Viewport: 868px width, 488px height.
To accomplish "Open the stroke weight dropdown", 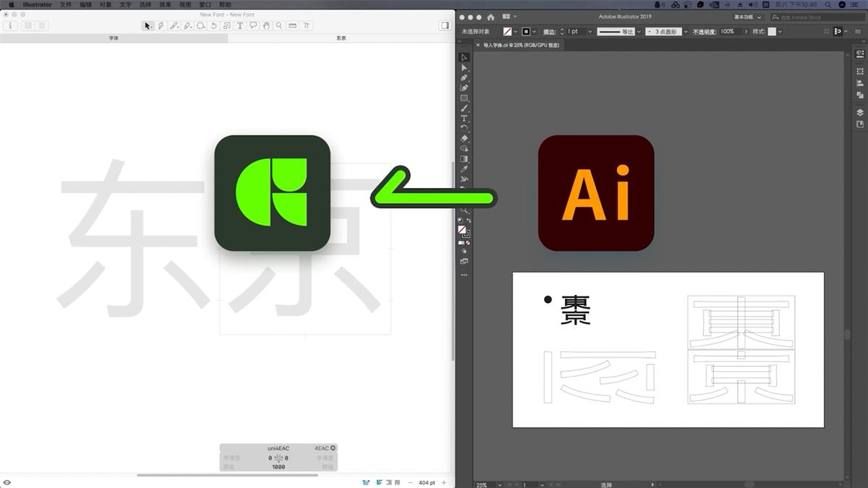I will coord(590,32).
